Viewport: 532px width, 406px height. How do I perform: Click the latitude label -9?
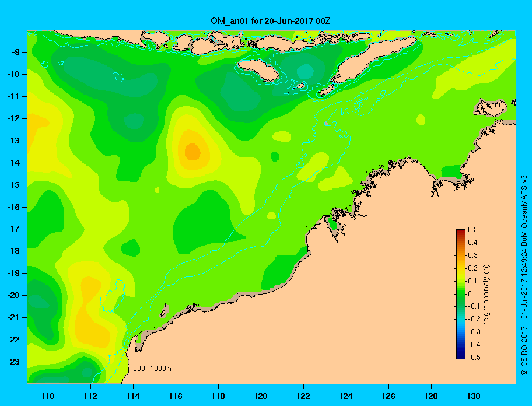[x=15, y=52]
